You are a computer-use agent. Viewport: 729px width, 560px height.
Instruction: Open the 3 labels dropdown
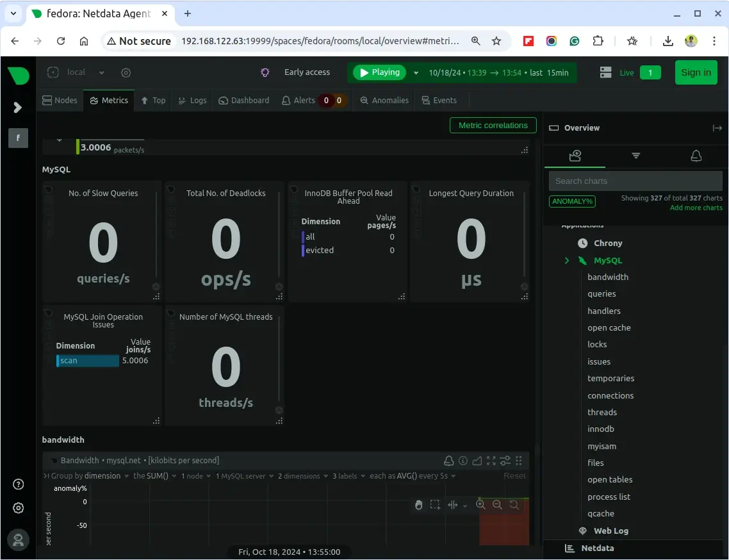(348, 476)
